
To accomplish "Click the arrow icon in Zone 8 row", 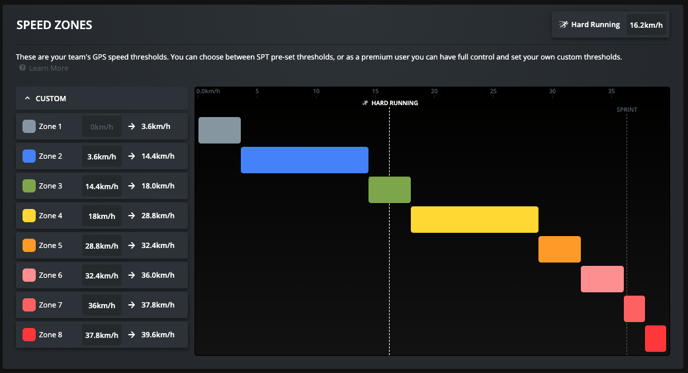I will (x=131, y=334).
